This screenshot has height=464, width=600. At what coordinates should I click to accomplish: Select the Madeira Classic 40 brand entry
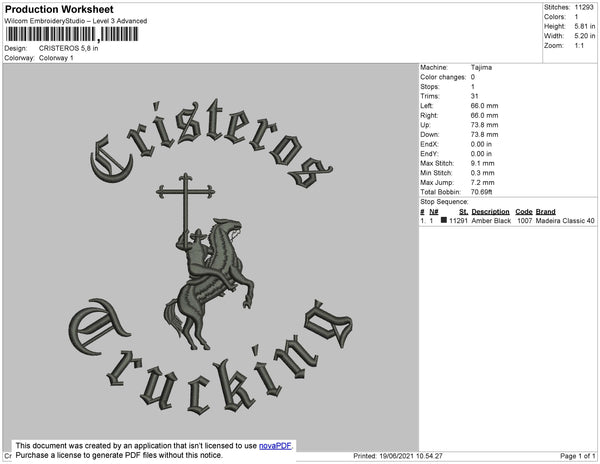(x=565, y=221)
